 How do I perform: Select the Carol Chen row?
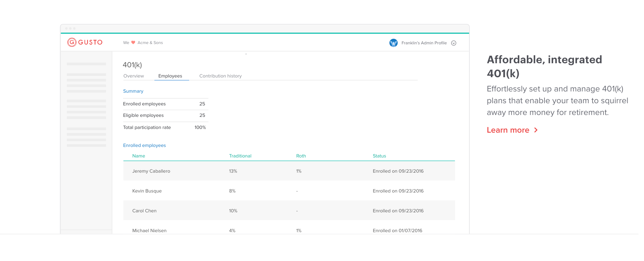289,211
